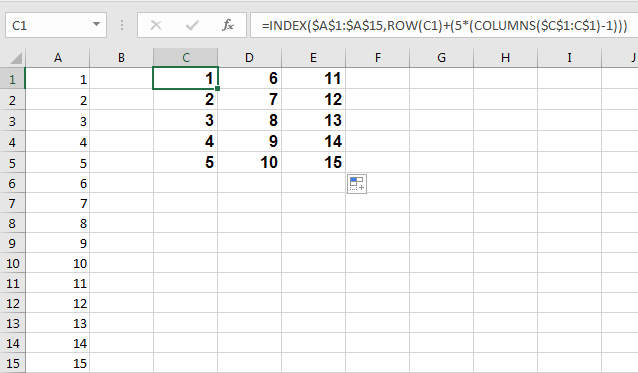Select cell A12 containing 12
The height and width of the screenshot is (373, 638).
coord(57,303)
